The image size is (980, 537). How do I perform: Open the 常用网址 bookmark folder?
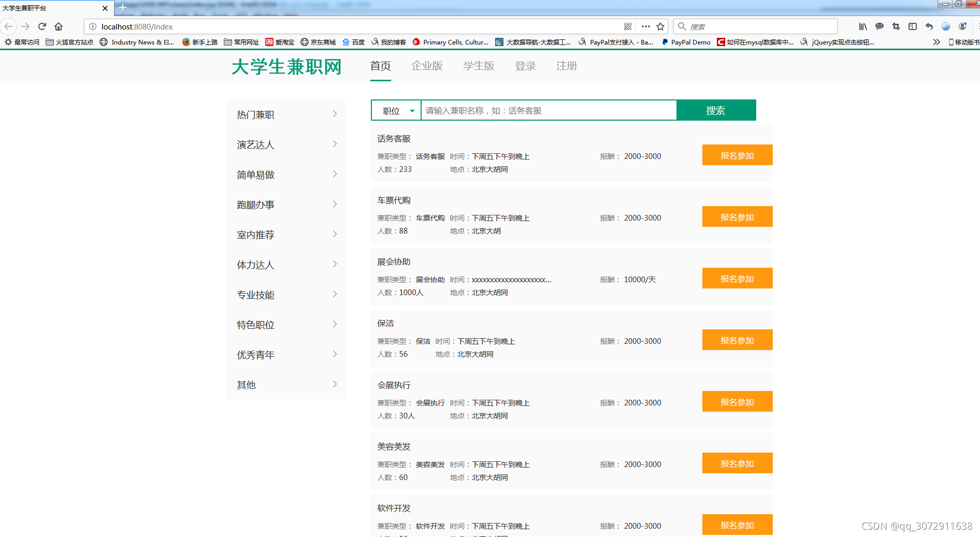[241, 42]
